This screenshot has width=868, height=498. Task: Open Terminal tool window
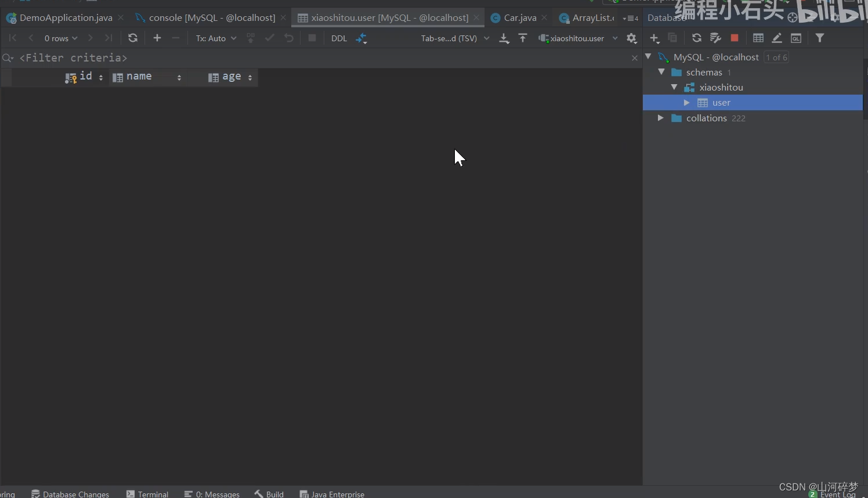click(147, 494)
